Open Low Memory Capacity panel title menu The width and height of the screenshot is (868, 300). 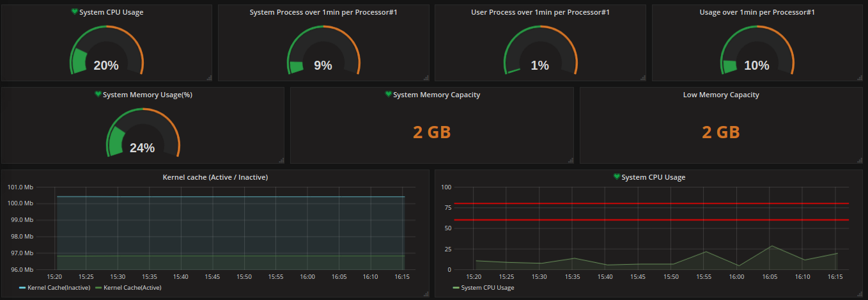(x=721, y=95)
